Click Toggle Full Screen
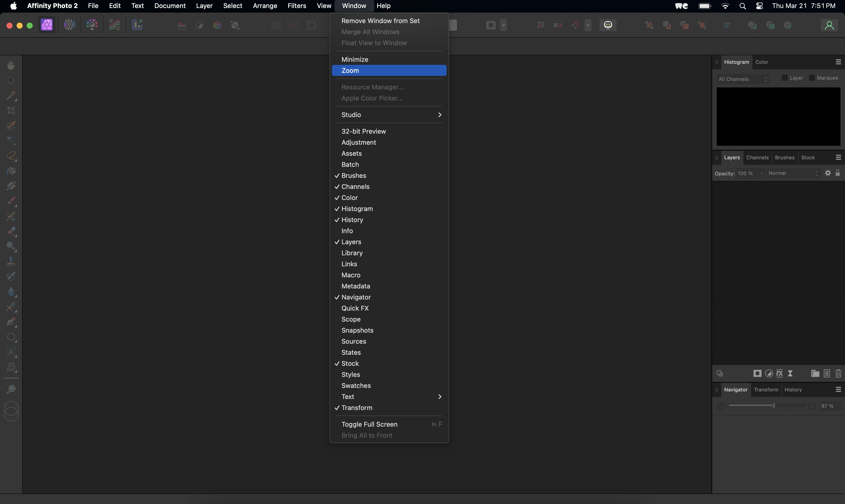The height and width of the screenshot is (504, 845). [369, 424]
